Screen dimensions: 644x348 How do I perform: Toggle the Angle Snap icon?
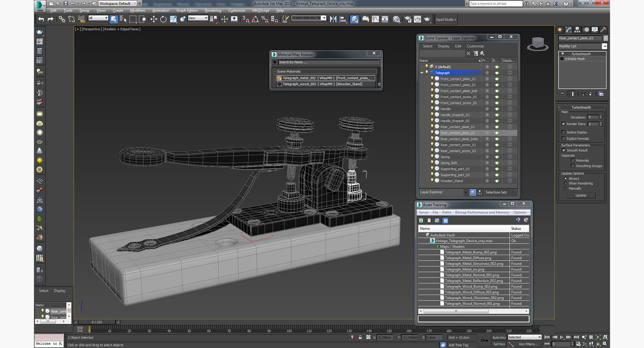click(255, 19)
